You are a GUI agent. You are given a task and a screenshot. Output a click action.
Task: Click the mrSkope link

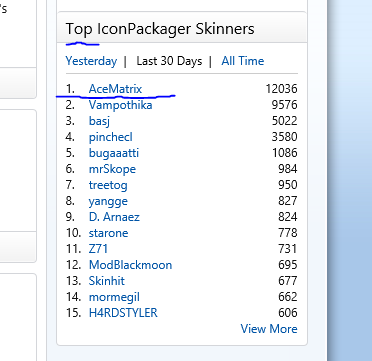pos(112,169)
